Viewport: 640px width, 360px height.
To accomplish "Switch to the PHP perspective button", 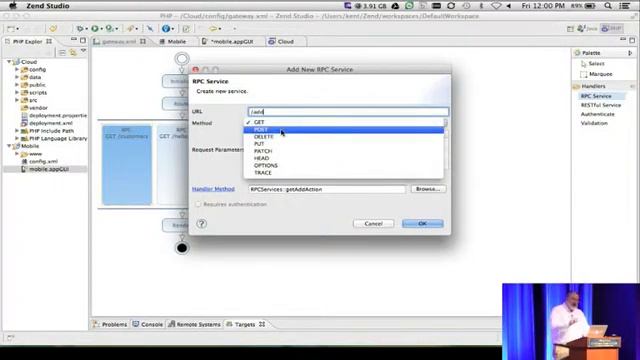I will tap(611, 29).
